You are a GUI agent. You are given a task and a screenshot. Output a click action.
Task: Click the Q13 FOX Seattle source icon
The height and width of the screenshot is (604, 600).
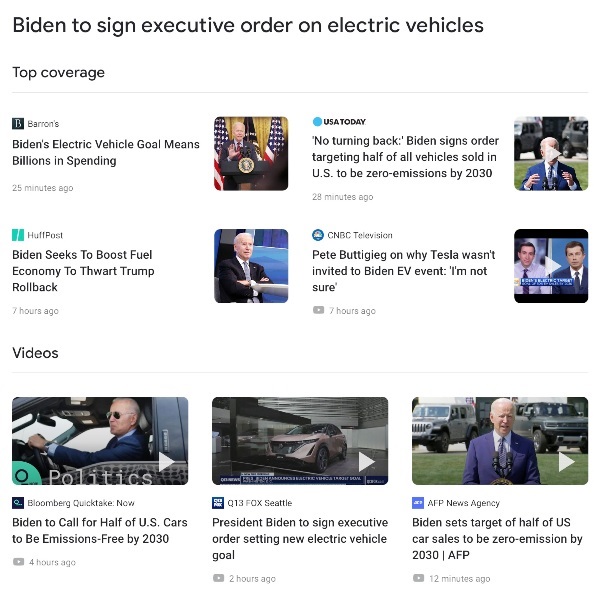[218, 503]
